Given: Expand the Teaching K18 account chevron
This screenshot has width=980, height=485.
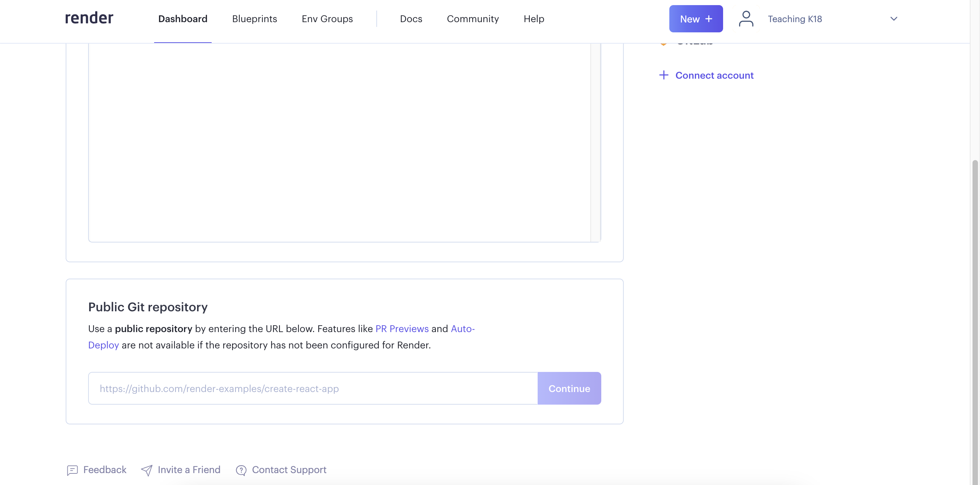Looking at the screenshot, I should point(894,19).
